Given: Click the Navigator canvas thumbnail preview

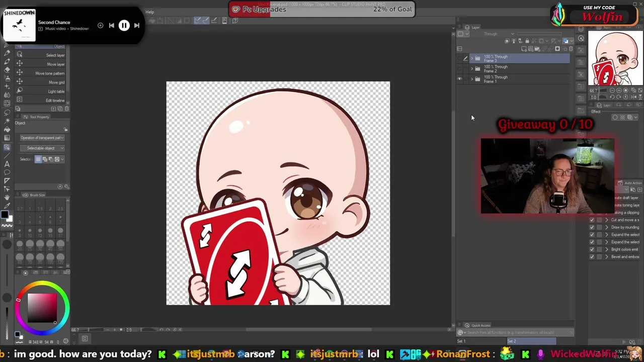Looking at the screenshot, I should pyautogui.click(x=615, y=58).
